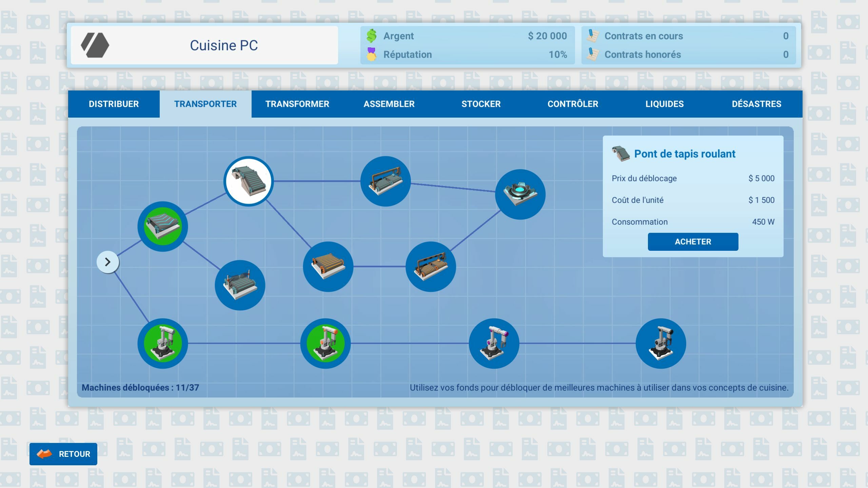Click the Contrats en cours label

(644, 36)
